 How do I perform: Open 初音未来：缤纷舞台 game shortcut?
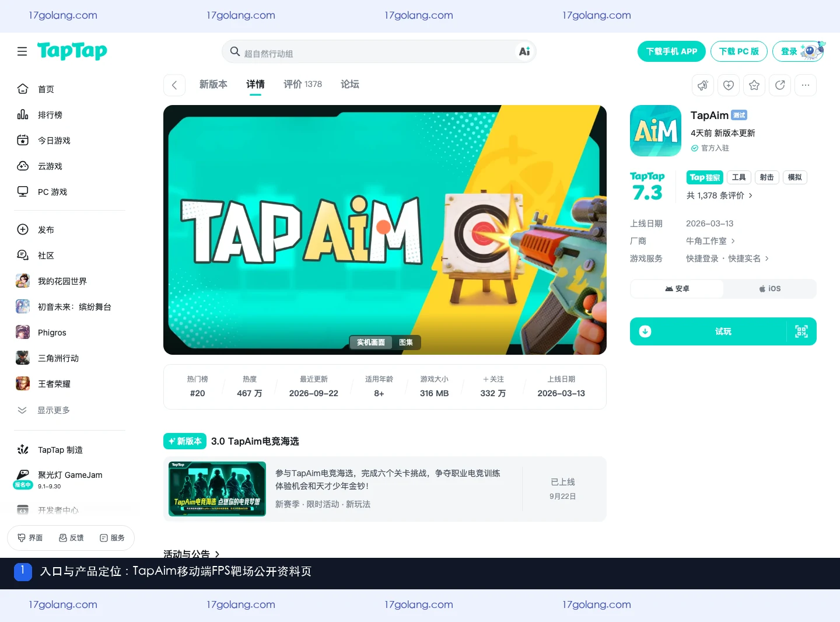(x=70, y=307)
